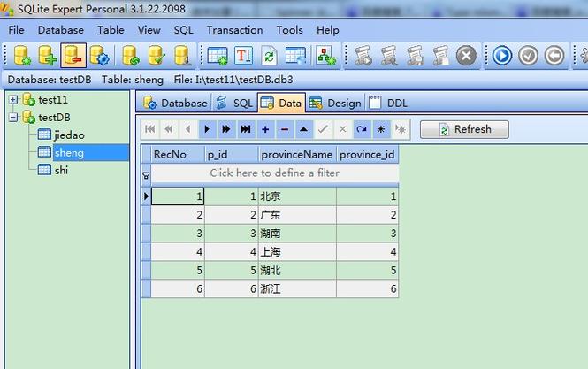Image resolution: width=588 pixels, height=369 pixels.
Task: Select the 北京 cell in provinceName
Action: point(297,196)
